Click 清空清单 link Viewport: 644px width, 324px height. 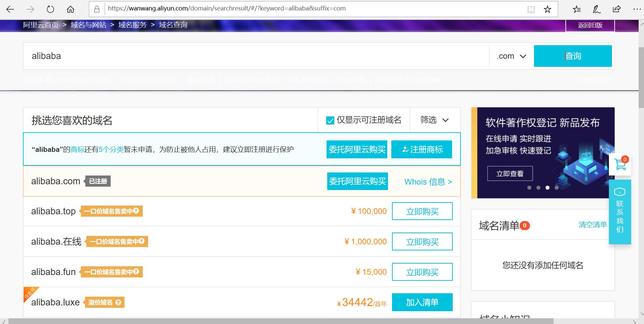coord(593,225)
